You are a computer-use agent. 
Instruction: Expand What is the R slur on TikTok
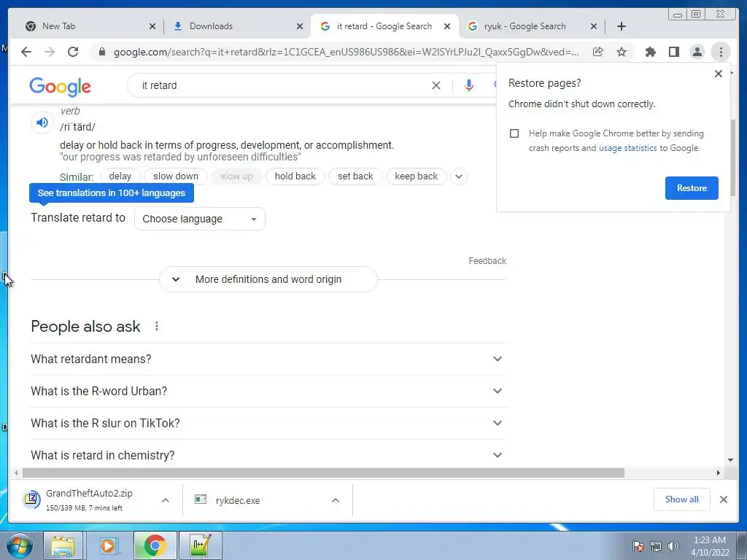point(268,423)
